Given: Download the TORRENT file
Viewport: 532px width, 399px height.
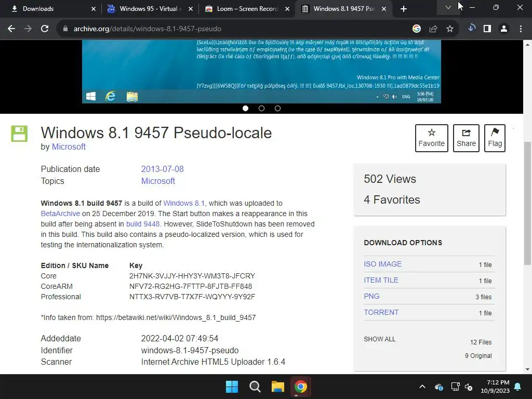Looking at the screenshot, I should click(381, 312).
